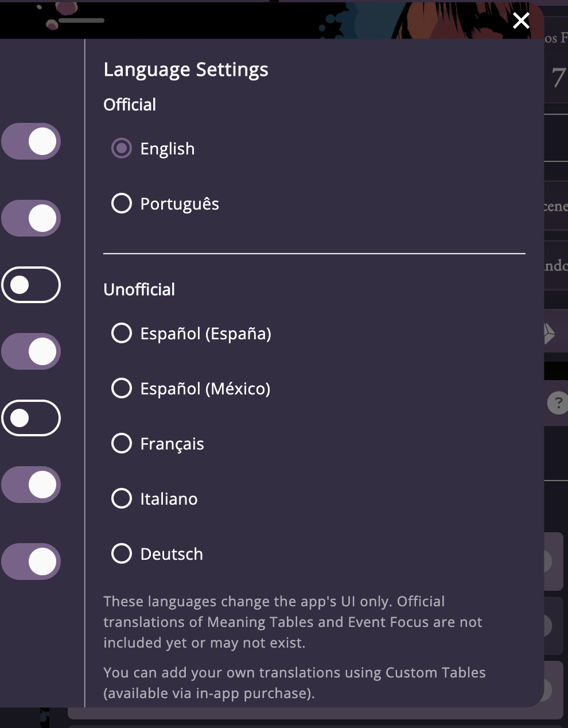Click the Language Settings heading
This screenshot has height=728, width=568.
[x=186, y=69]
